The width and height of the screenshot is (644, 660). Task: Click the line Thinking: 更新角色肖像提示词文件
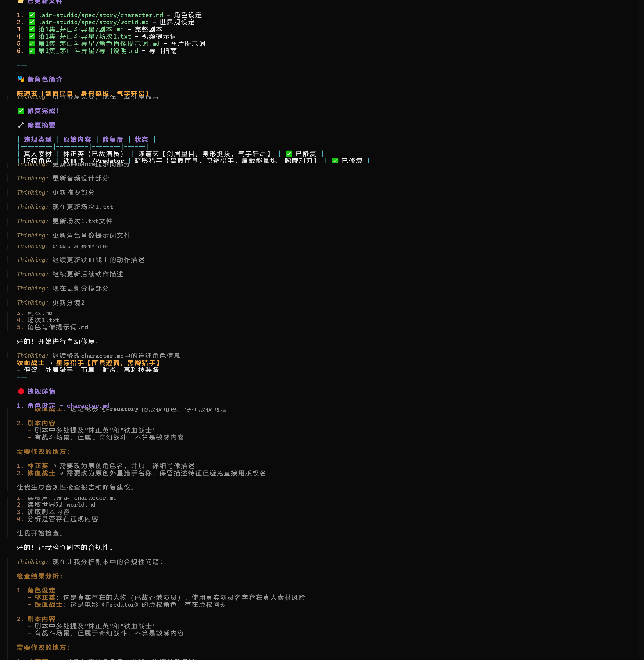coord(74,235)
